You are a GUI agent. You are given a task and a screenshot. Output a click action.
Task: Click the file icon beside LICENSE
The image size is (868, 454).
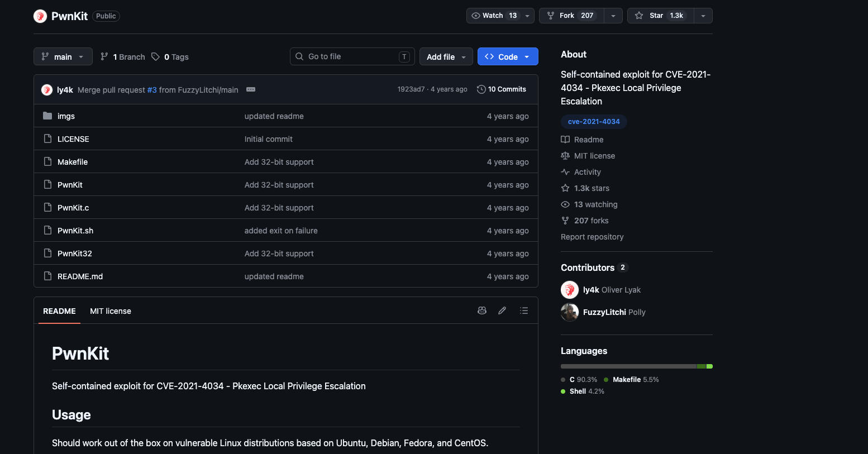[x=47, y=138]
